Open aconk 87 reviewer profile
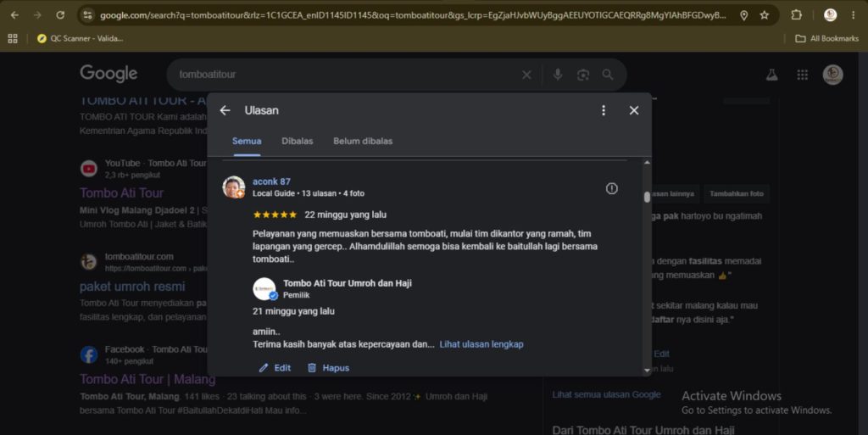 click(x=271, y=181)
